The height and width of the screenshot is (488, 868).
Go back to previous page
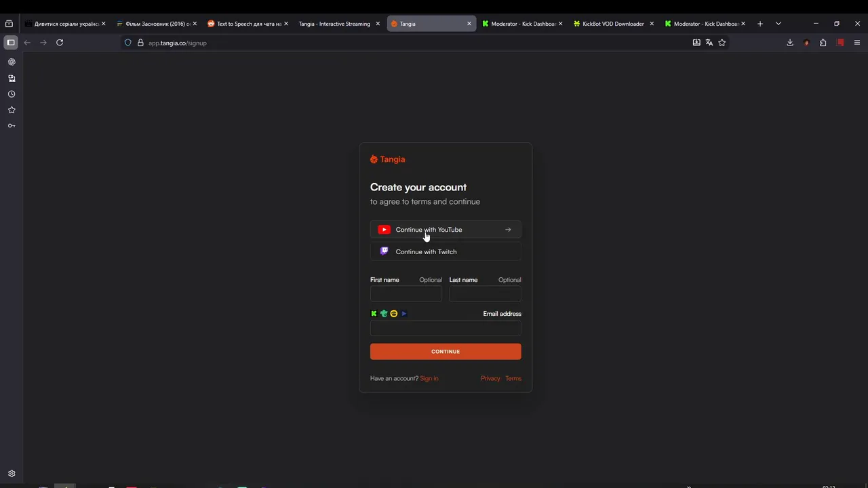coord(27,42)
